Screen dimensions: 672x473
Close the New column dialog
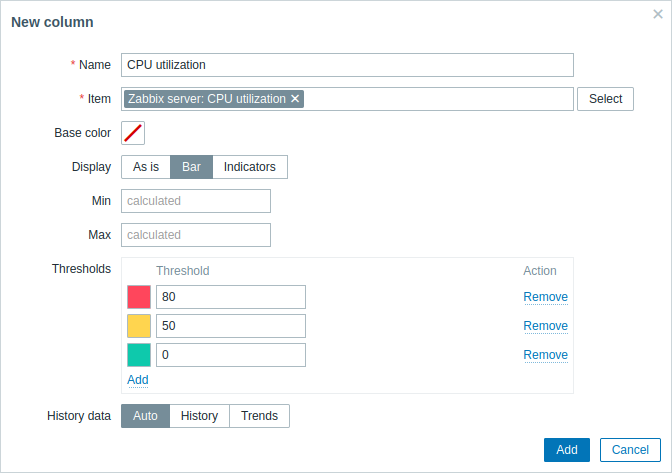pos(658,14)
